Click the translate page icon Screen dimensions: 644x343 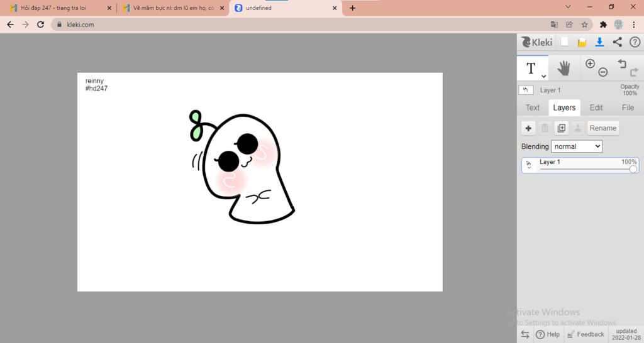[x=555, y=24]
